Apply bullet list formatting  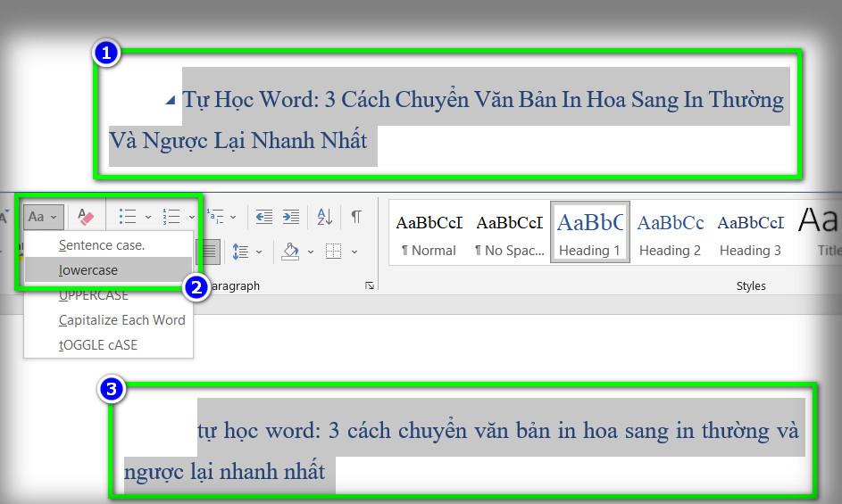pos(128,217)
